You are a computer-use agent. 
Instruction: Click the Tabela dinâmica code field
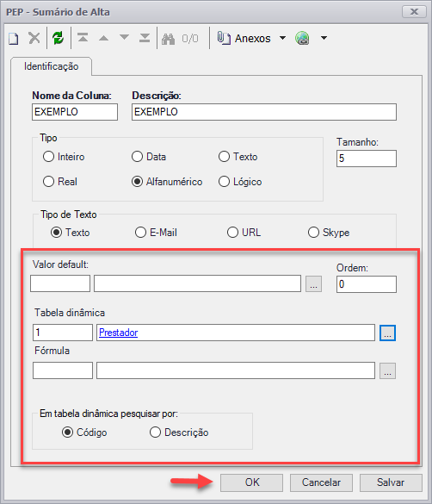coord(63,333)
